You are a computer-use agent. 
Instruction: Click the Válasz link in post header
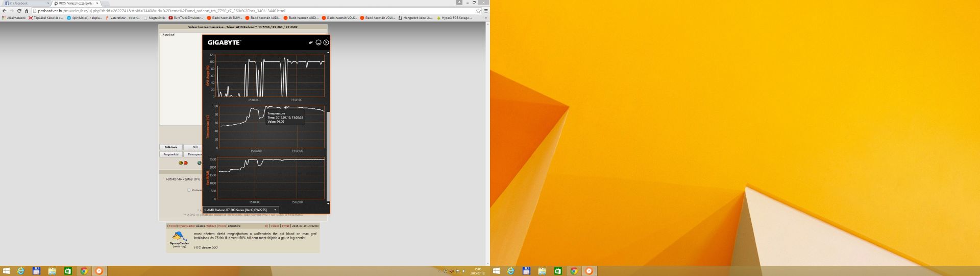(x=275, y=225)
